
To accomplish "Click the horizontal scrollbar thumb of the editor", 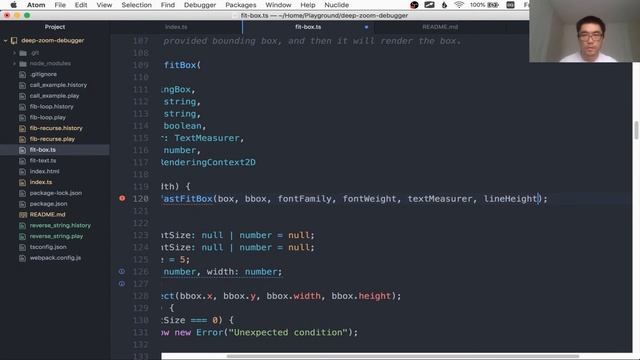I will tap(402, 356).
